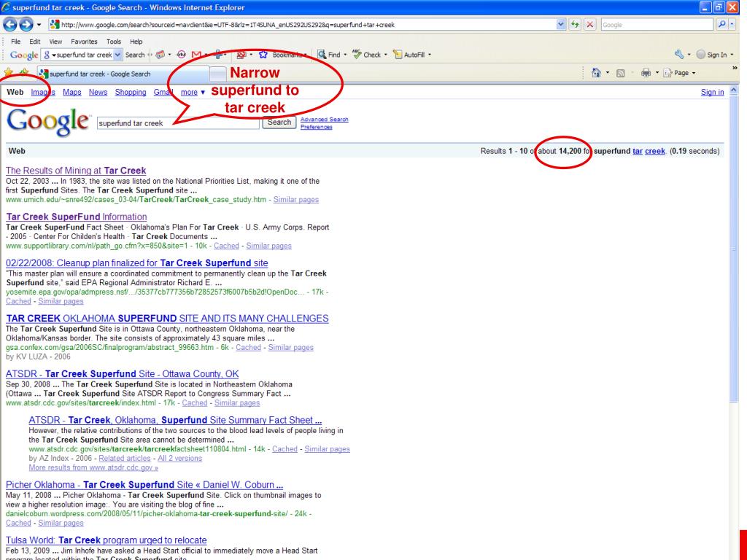
Task: Click the spell Check toolbar button
Action: (x=367, y=55)
